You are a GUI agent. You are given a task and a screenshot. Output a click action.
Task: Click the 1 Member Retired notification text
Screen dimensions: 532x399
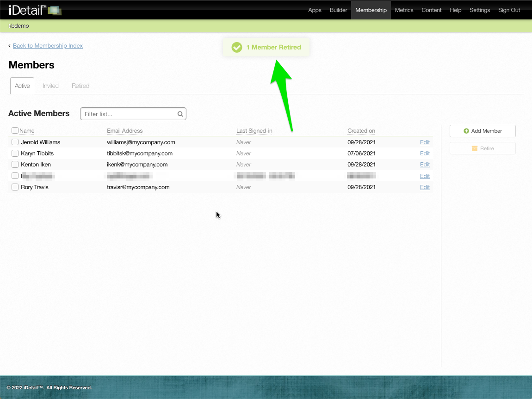[x=273, y=48]
